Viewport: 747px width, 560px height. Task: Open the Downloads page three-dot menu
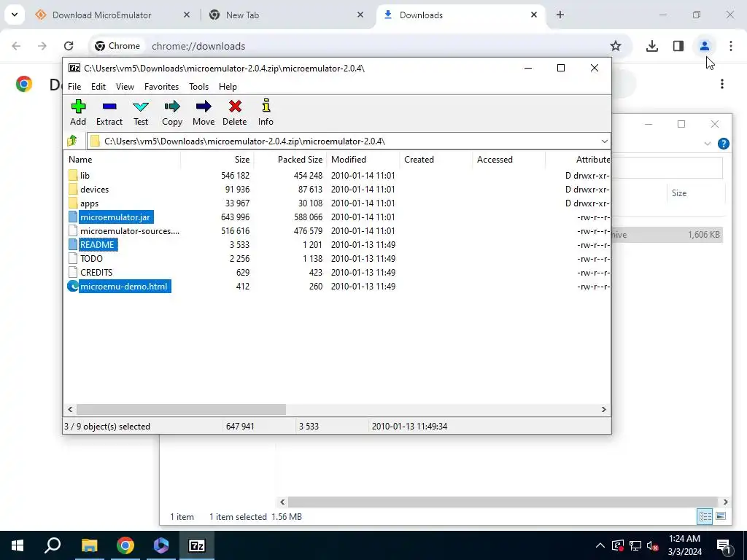click(x=722, y=84)
